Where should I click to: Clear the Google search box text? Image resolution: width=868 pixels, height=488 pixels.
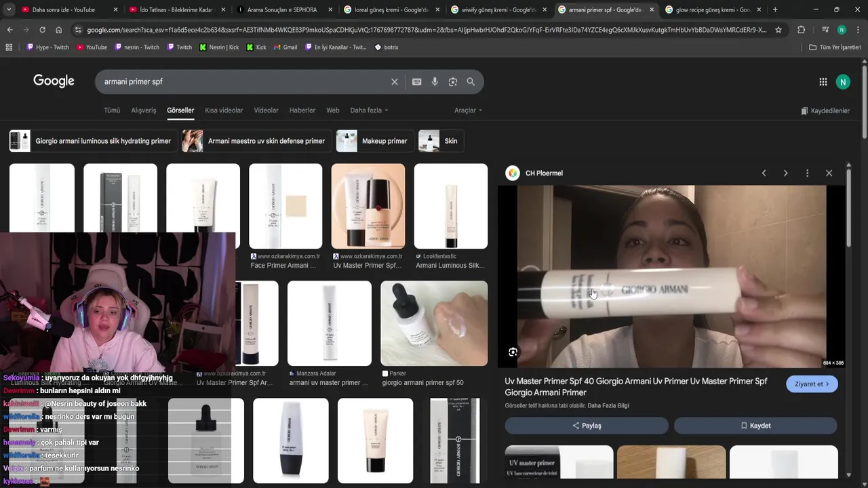pyautogui.click(x=395, y=82)
